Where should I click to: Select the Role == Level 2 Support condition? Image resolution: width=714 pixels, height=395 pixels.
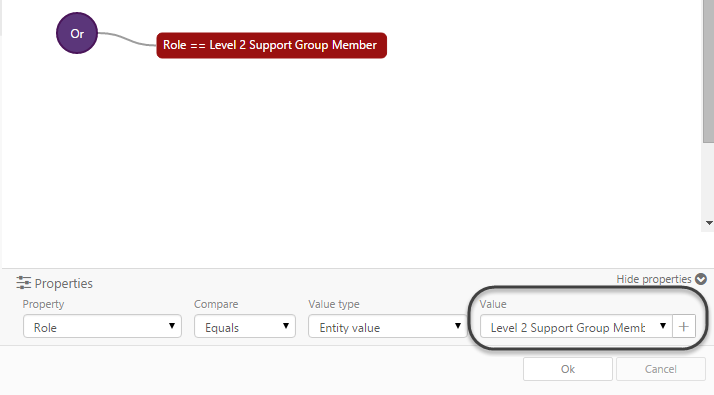click(x=271, y=45)
